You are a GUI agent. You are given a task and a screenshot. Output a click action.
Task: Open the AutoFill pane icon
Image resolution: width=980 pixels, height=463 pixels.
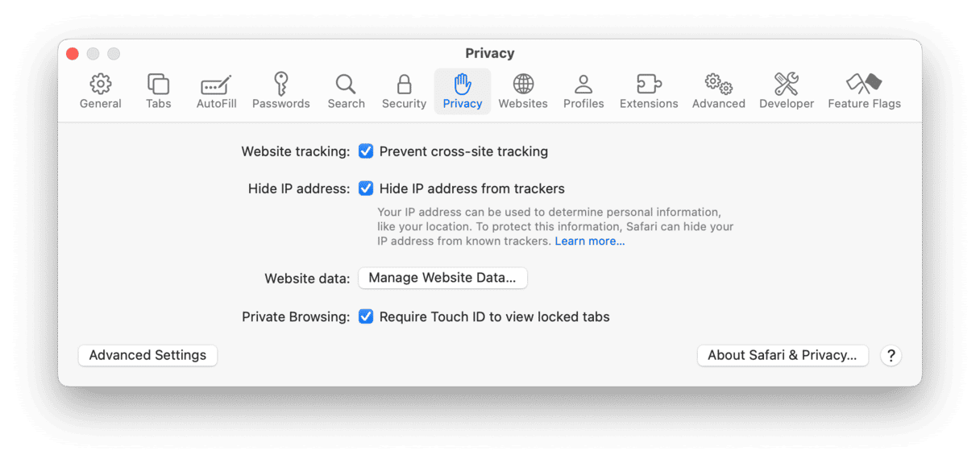[x=216, y=85]
